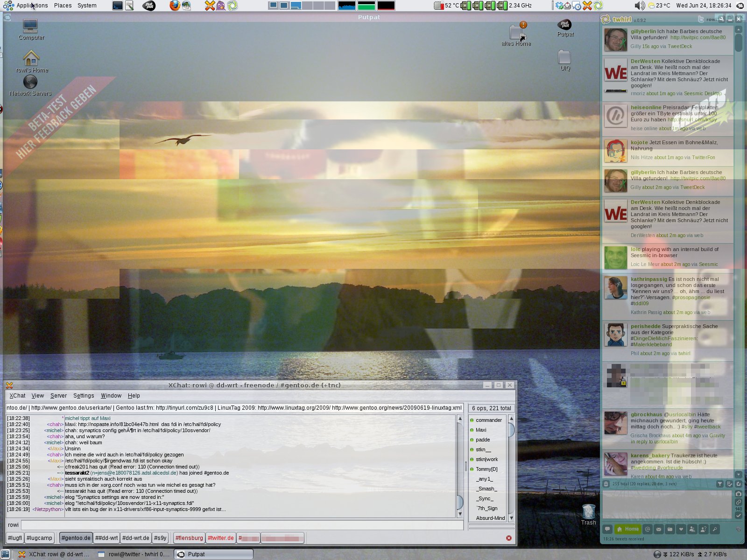Open twhirl replies @ tab
The width and height of the screenshot is (747, 560).
tap(648, 529)
